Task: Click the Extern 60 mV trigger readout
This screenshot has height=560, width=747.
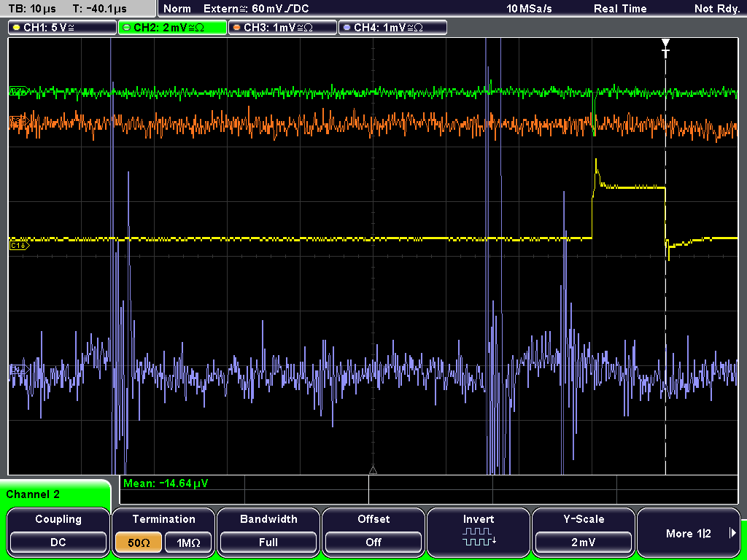Action: [256, 9]
